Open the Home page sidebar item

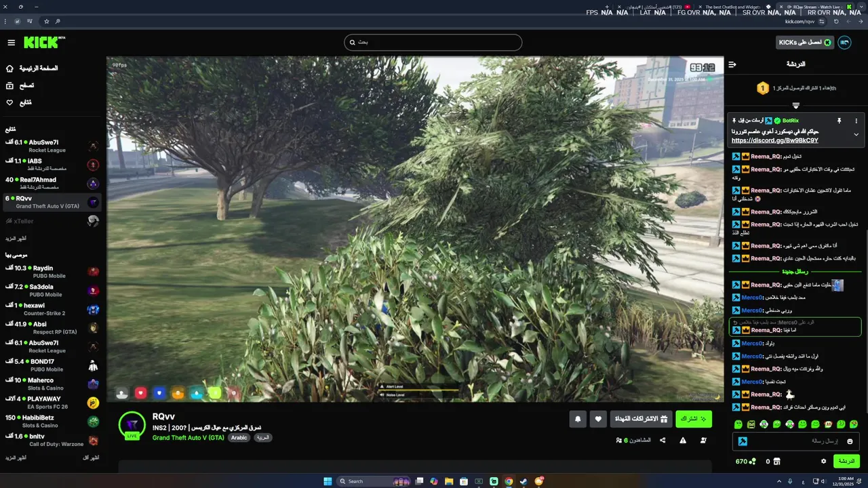point(33,68)
